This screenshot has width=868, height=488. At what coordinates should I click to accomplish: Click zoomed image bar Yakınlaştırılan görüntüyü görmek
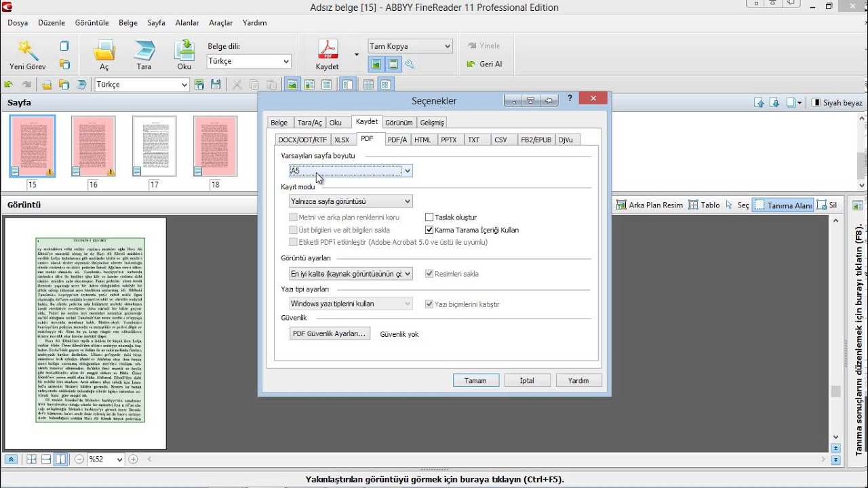click(x=434, y=479)
